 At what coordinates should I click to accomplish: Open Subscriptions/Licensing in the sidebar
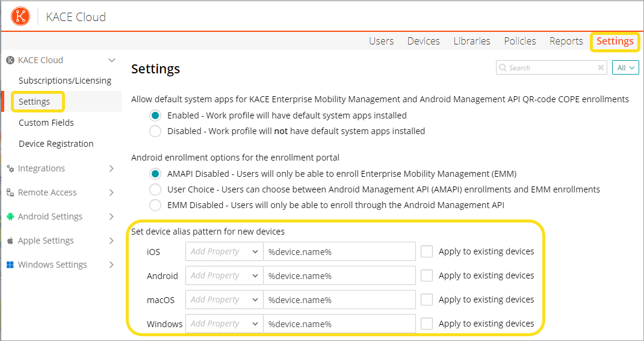[65, 81]
